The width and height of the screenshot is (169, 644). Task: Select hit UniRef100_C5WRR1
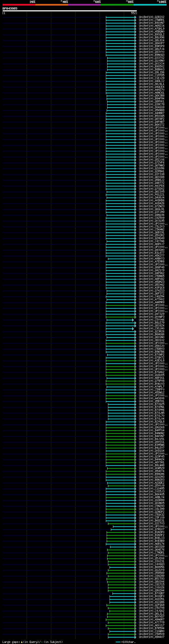(x=152, y=20)
